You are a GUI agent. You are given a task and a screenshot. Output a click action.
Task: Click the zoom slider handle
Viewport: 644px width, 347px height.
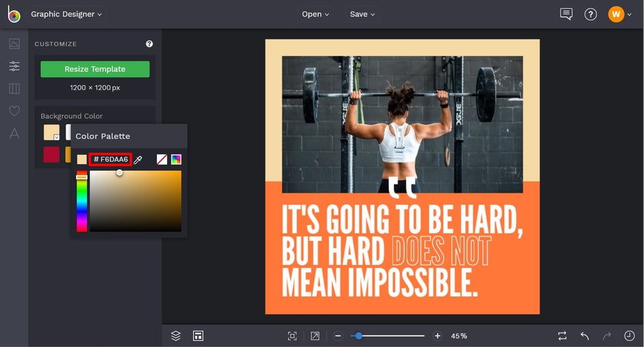click(x=359, y=336)
